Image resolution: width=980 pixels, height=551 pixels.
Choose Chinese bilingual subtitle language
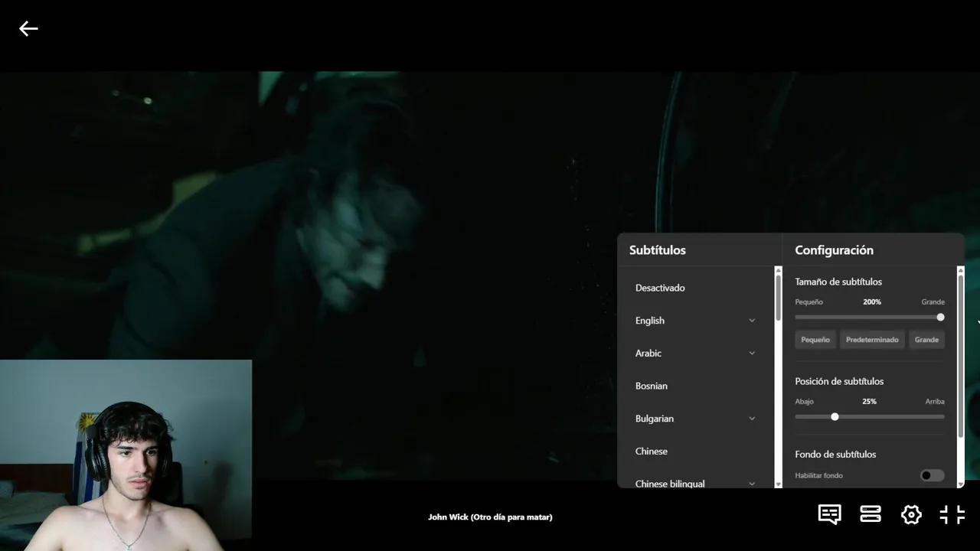pos(670,484)
